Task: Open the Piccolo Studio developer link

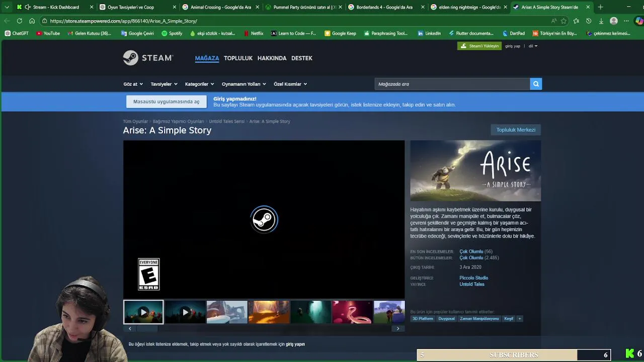Action: pyautogui.click(x=473, y=278)
